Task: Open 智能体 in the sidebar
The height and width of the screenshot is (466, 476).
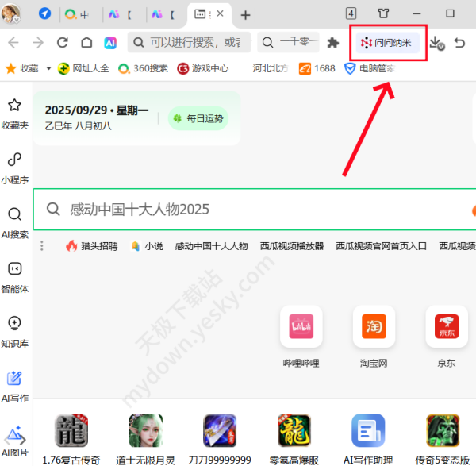Action: click(x=14, y=276)
